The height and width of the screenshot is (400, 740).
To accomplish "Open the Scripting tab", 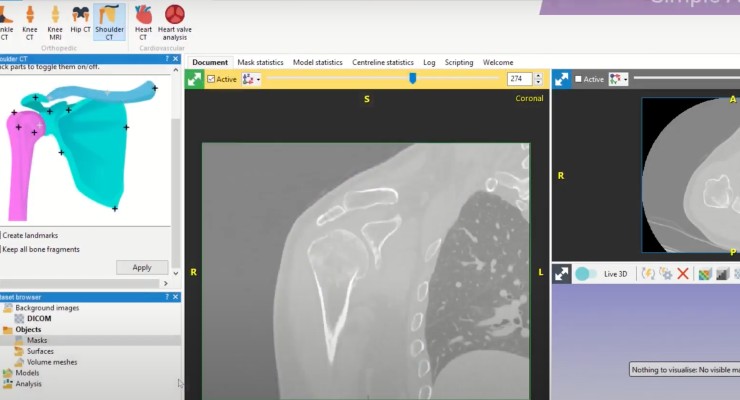I will (459, 62).
